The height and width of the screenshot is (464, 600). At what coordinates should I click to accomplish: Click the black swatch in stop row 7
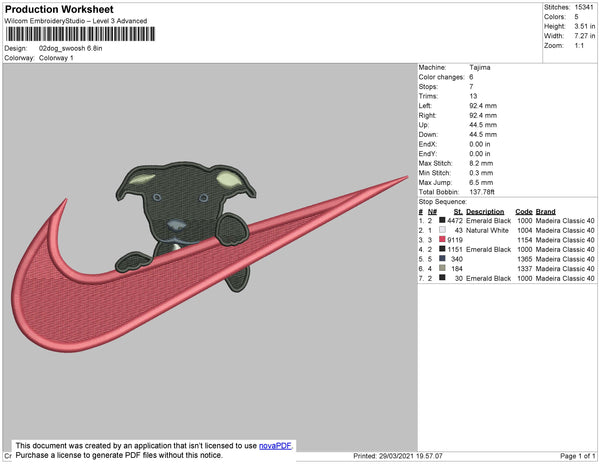[442, 278]
